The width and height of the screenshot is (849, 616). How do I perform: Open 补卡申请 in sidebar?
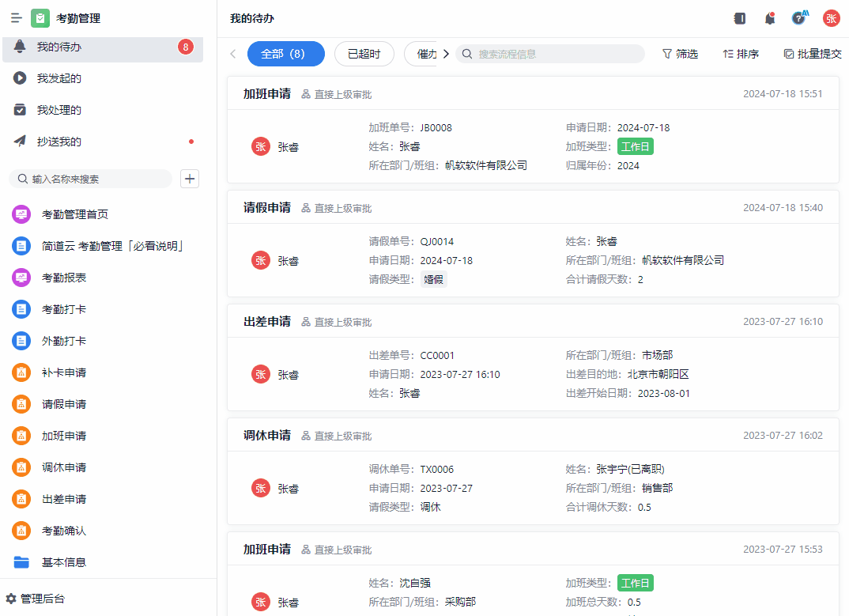[x=103, y=372]
